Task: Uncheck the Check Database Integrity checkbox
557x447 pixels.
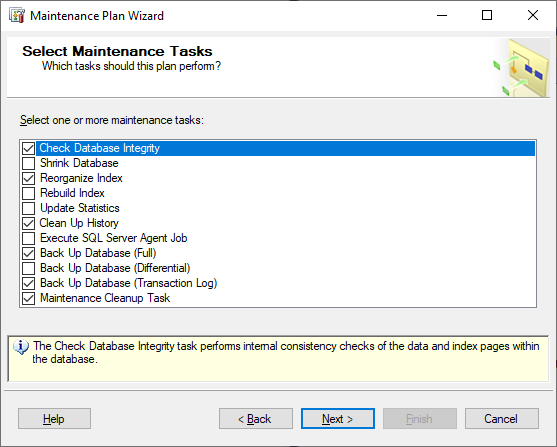Action: pyautogui.click(x=28, y=148)
